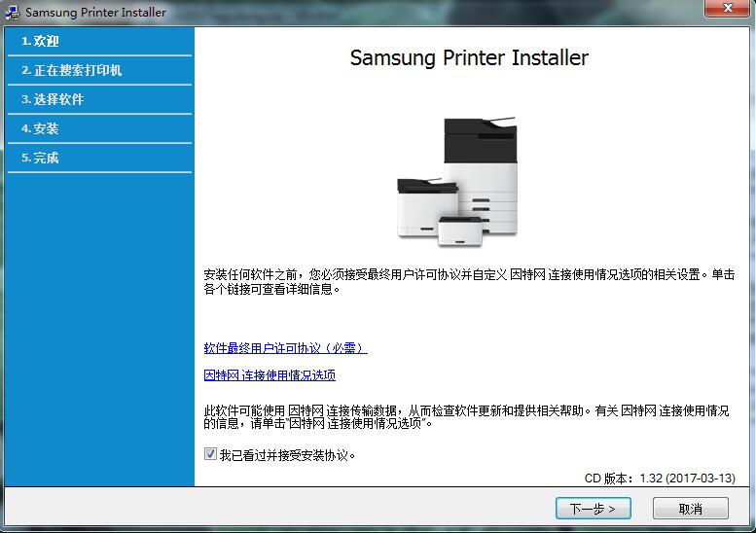Open the 软件最终用户许可协议（必需） link
This screenshot has height=533, width=756.
pos(285,348)
